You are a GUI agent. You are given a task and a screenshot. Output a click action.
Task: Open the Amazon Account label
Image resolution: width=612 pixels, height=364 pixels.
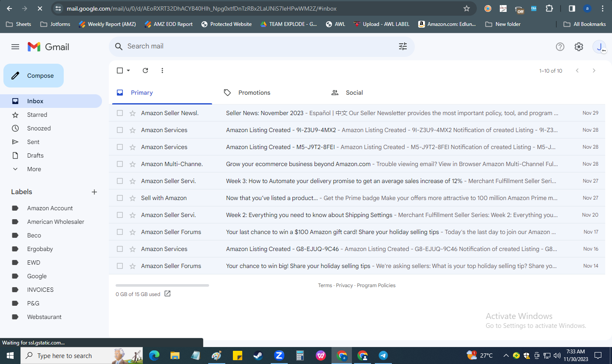point(51,208)
